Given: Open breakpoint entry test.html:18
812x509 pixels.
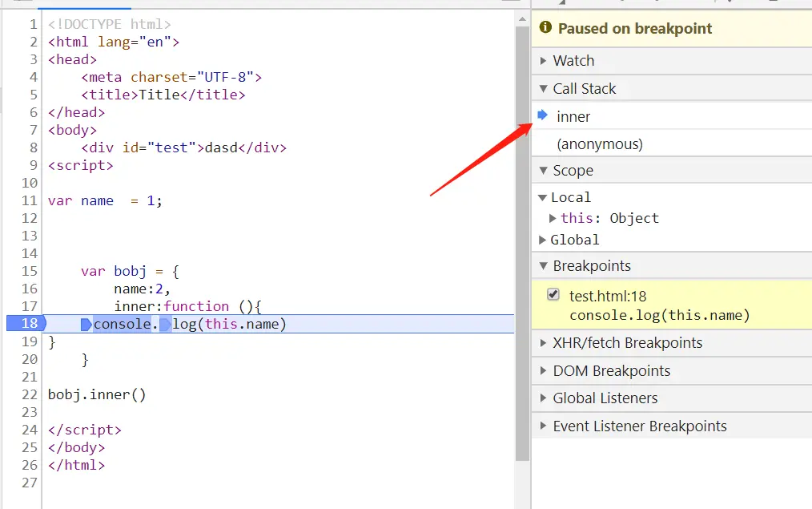Looking at the screenshot, I should coord(608,297).
